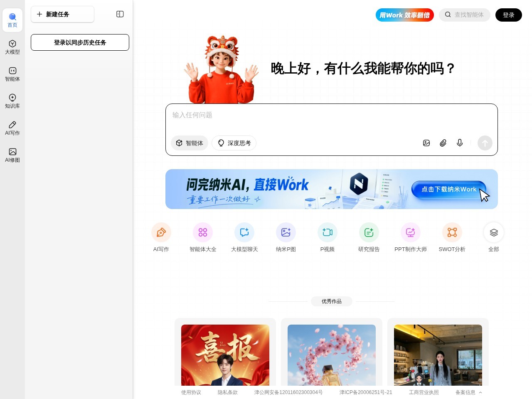Open the AI写作 shortcut below the banner
The height and width of the screenshot is (399, 532).
point(161,238)
